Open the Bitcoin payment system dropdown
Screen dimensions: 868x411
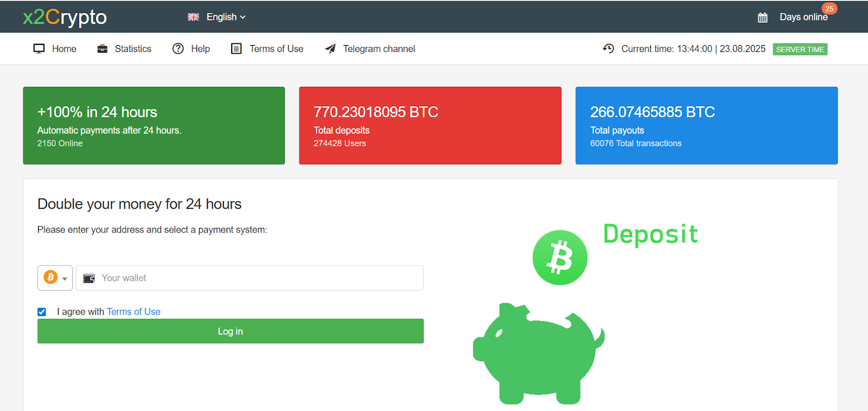click(x=55, y=278)
